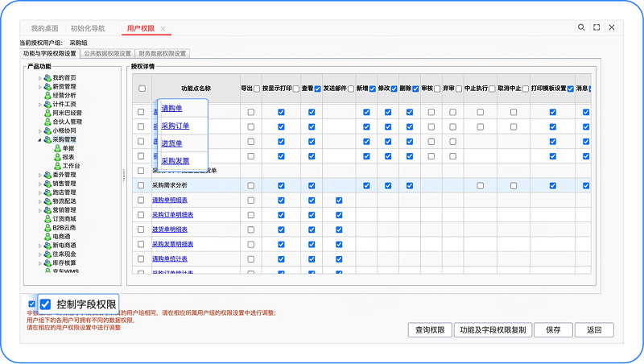Click the user icon beside 阿米巴经营
Screen dimensions: 644x364
pyautogui.click(x=47, y=113)
